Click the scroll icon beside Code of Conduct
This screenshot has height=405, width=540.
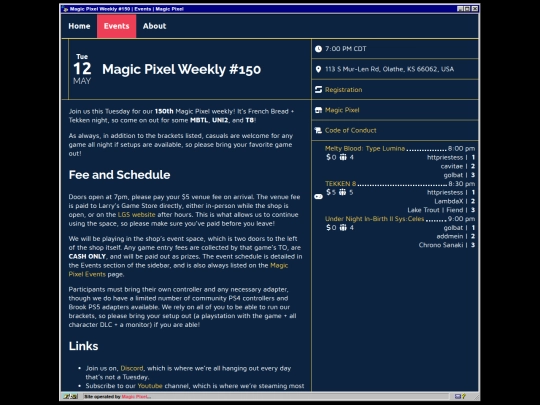click(x=318, y=130)
